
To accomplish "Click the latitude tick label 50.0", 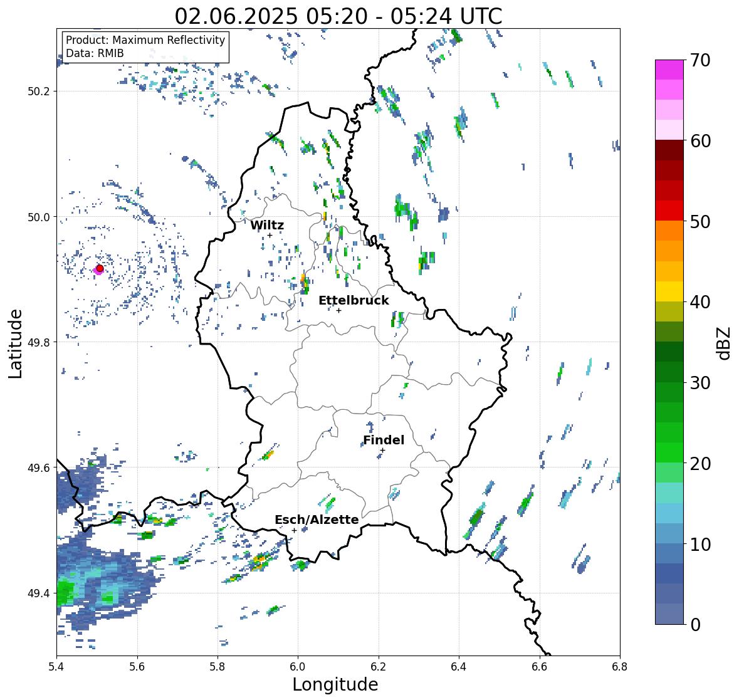I will point(39,217).
